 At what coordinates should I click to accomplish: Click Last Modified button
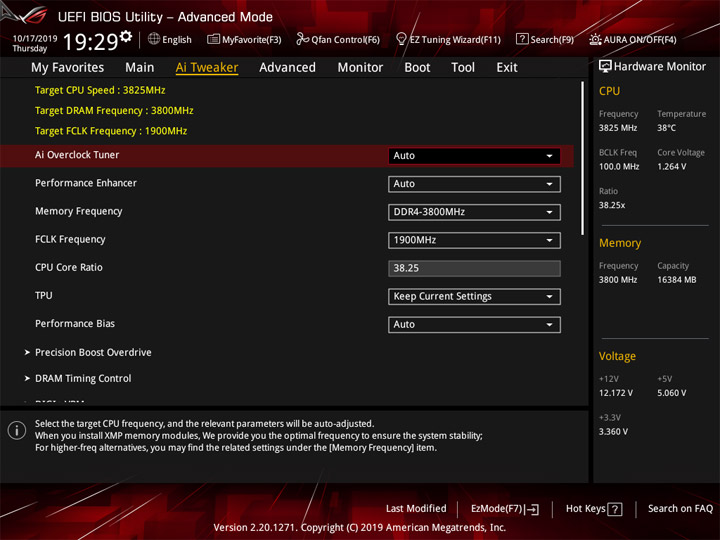(x=416, y=509)
